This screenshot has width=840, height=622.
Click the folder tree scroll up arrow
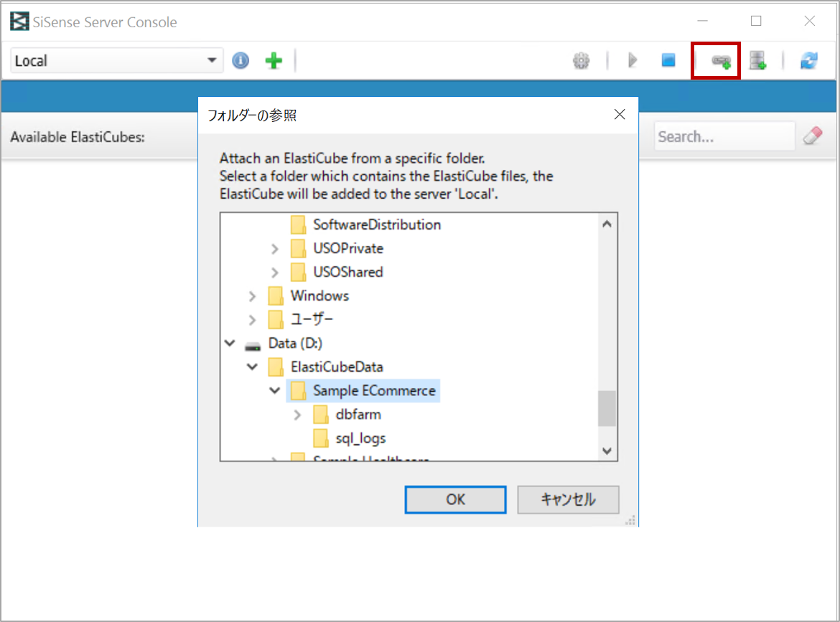pos(607,225)
